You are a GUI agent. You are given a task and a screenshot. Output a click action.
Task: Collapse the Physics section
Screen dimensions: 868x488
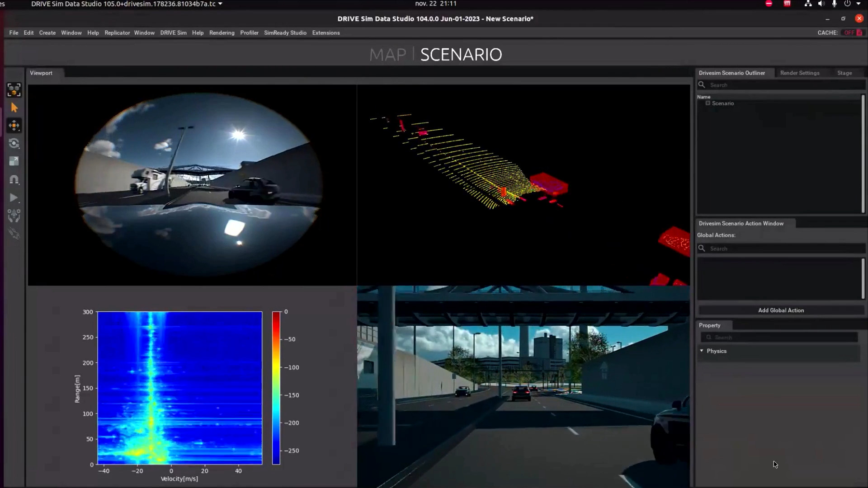702,351
